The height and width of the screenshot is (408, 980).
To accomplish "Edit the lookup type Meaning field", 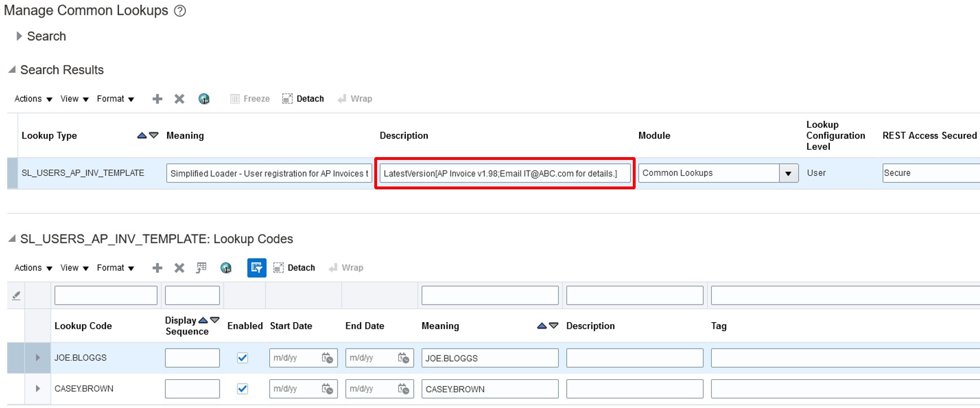I will pos(269,173).
